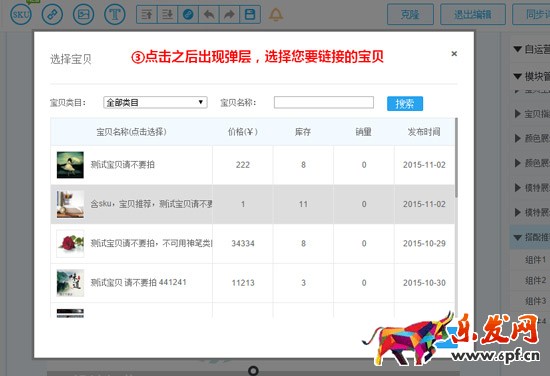550x376 pixels.
Task: Click the SKU circle icon
Action: click(21, 14)
